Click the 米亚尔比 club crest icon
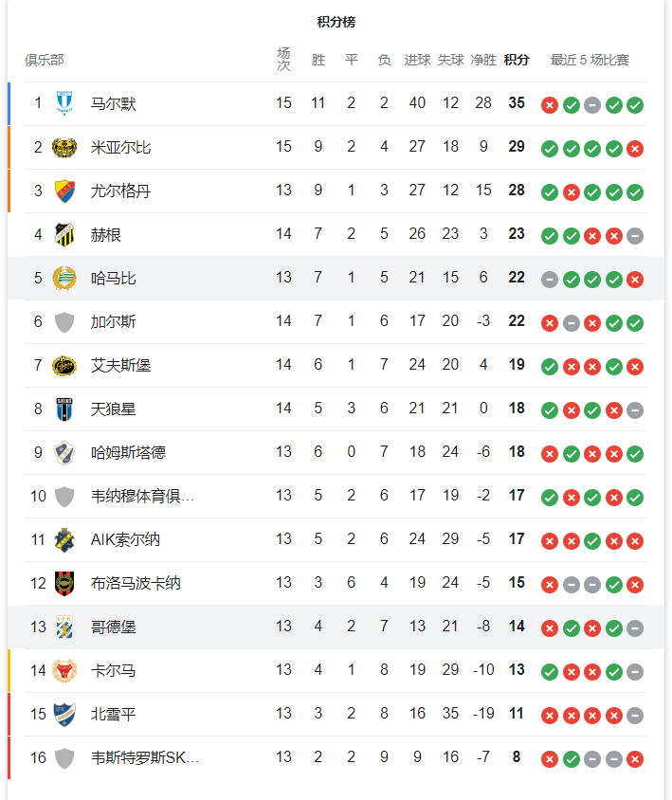Screen dimensions: 672x800 [64, 148]
